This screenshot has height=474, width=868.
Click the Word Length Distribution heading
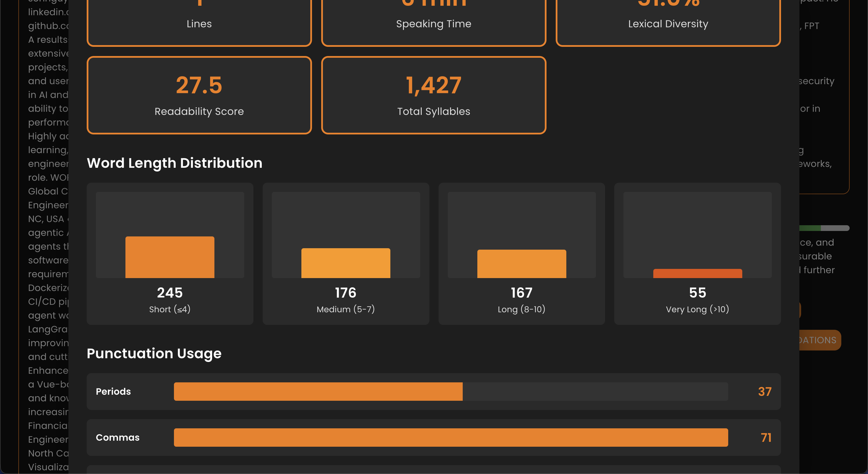[x=175, y=163]
